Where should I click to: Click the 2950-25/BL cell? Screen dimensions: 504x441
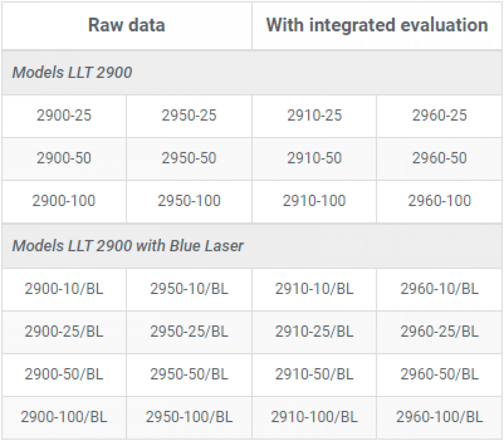pos(189,332)
